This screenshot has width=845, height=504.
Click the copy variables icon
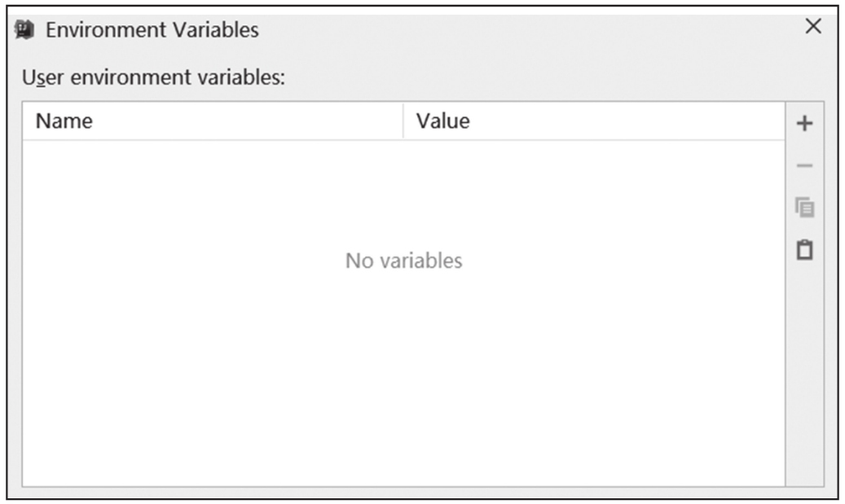[804, 208]
